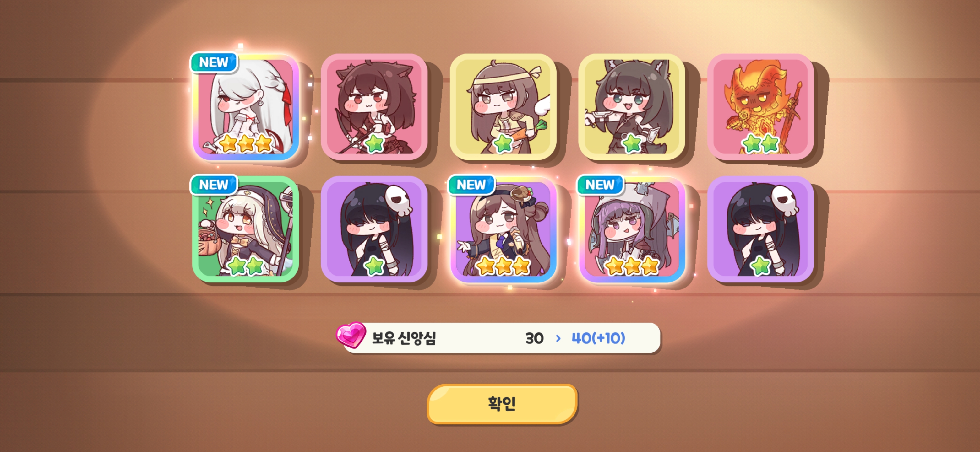The height and width of the screenshot is (452, 980).
Task: Tap the NEW badge on the singer card
Action: click(x=471, y=185)
